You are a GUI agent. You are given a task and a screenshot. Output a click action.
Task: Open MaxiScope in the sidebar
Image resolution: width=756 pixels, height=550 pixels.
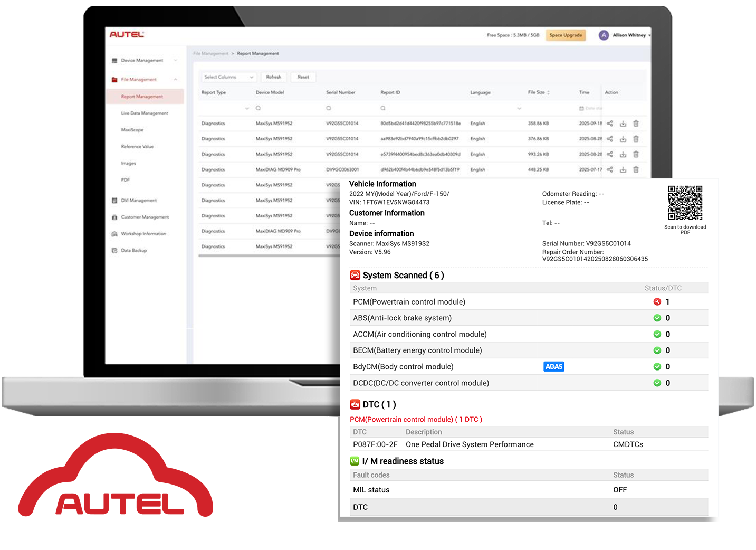click(132, 130)
